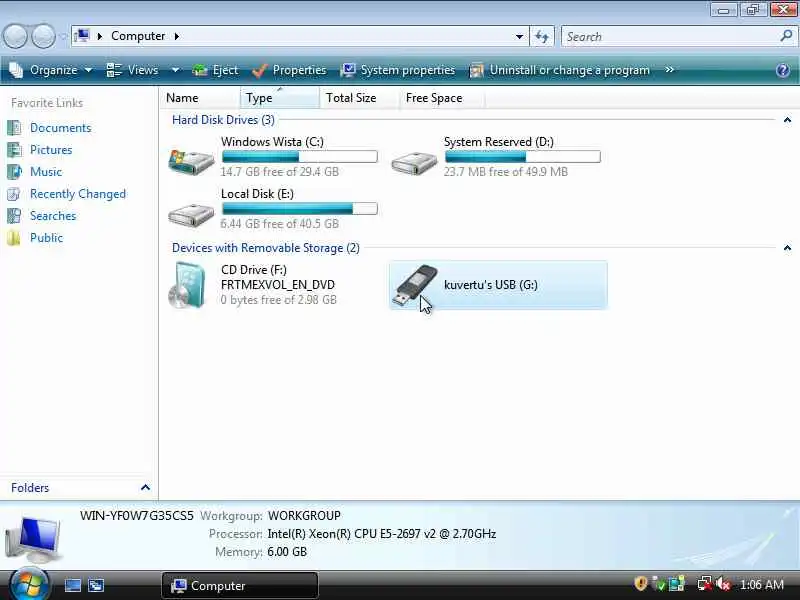Click the FRTMEXVOL_EN_DVD volume label

(x=278, y=285)
